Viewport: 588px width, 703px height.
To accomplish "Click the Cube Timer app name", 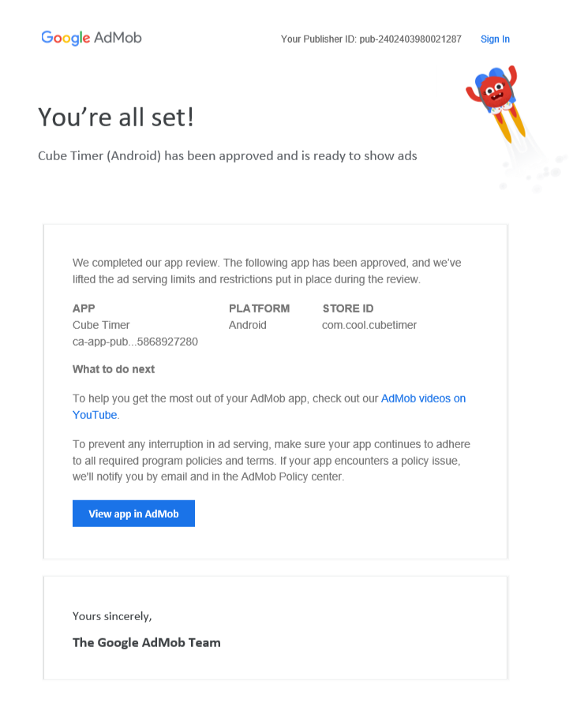I will click(101, 325).
